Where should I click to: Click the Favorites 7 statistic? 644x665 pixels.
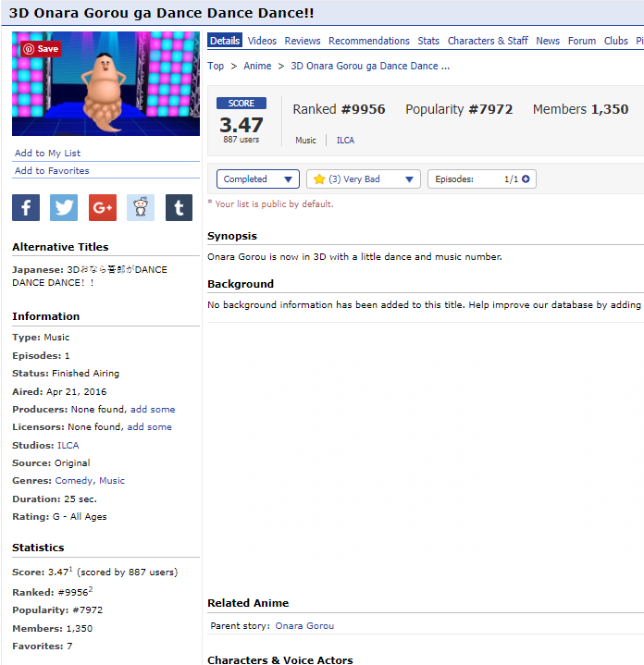tap(43, 647)
